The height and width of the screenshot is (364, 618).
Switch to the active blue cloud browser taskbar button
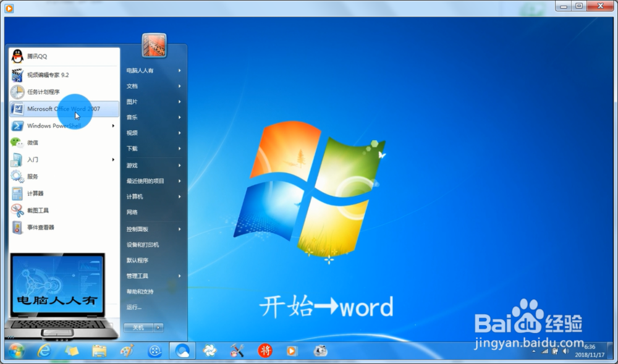click(x=182, y=350)
